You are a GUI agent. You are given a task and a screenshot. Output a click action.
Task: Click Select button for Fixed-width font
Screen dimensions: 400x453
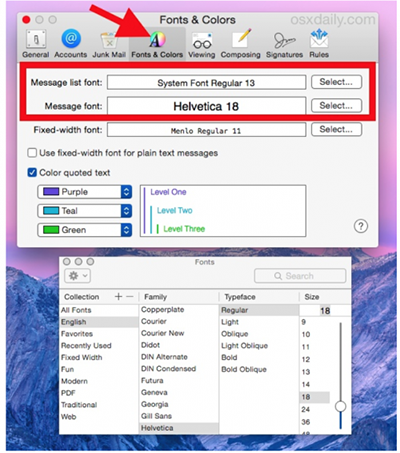336,129
